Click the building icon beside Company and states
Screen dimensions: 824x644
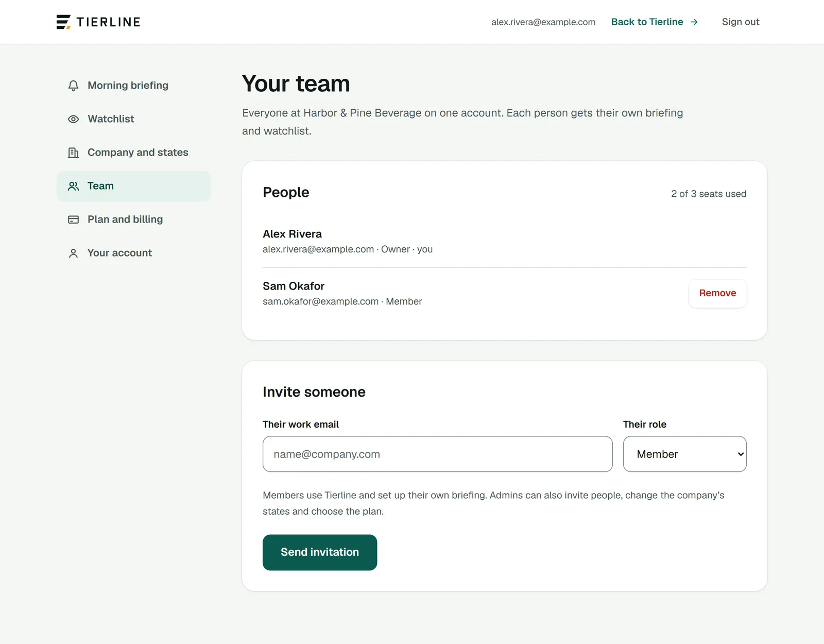coord(74,152)
